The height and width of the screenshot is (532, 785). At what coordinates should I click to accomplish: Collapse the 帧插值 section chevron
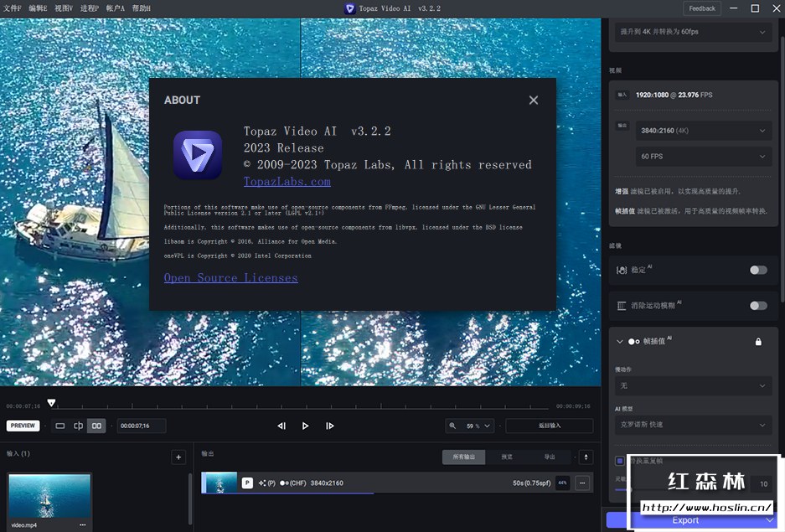[x=620, y=341]
